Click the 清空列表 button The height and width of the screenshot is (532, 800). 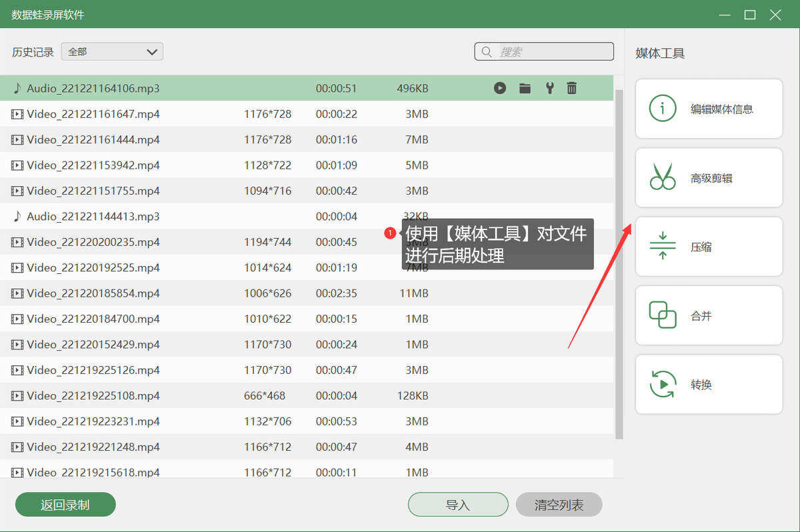pos(559,505)
